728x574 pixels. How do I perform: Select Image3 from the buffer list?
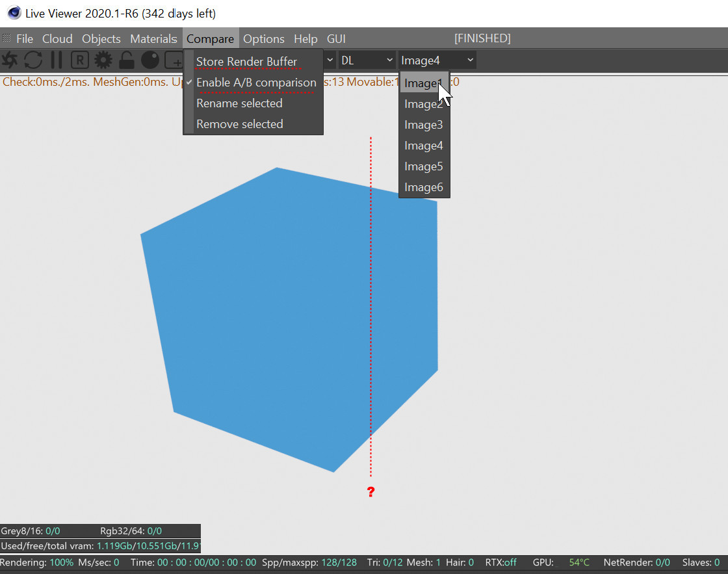pos(424,125)
